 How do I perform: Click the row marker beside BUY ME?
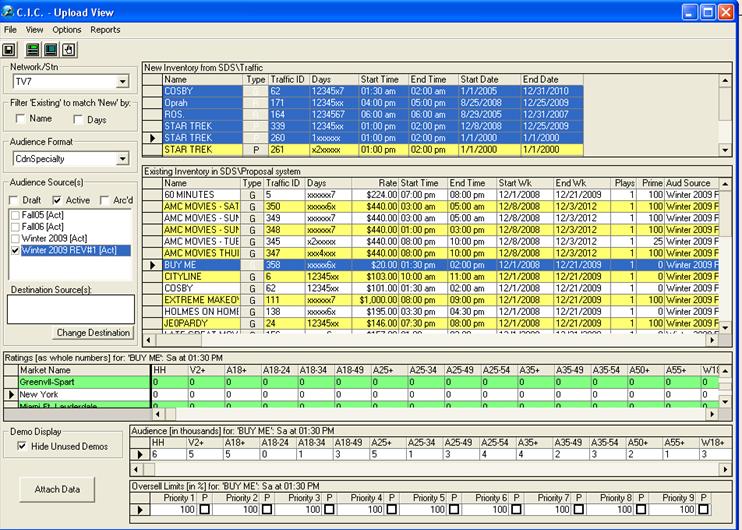tap(151, 264)
